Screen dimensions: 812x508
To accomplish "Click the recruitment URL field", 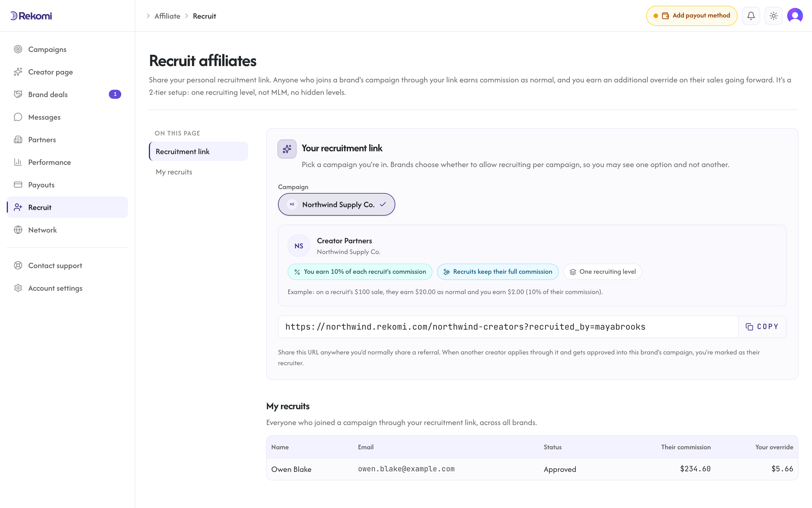I will [508, 327].
